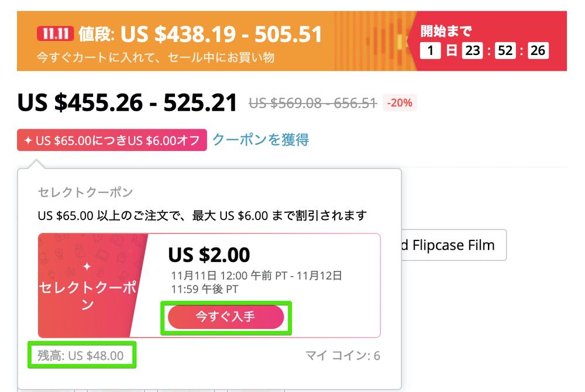Click the セレクトクーポン popup heading
The height and width of the screenshot is (392, 585).
point(85,192)
